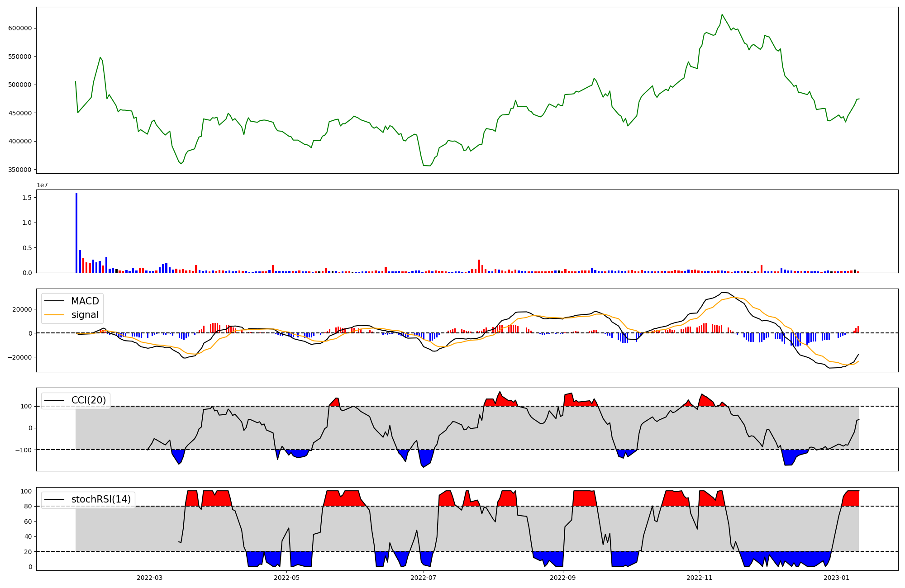Click the orange signal legend line
Screen dimensions: 905x588
[x=55, y=315]
